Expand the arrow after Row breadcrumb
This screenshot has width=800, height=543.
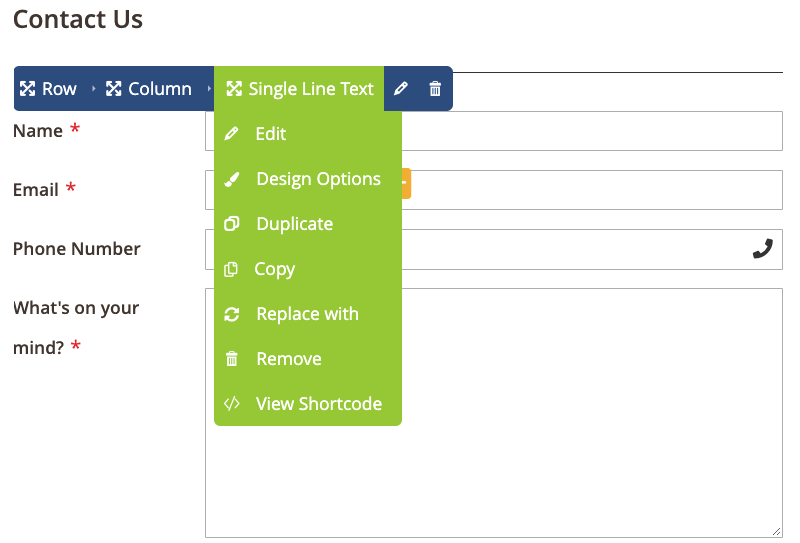tap(93, 89)
